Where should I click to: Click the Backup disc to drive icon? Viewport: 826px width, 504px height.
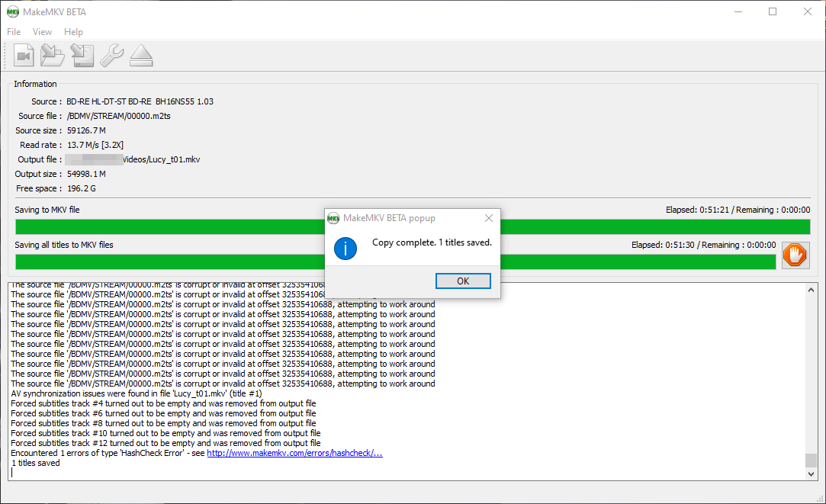[82, 56]
